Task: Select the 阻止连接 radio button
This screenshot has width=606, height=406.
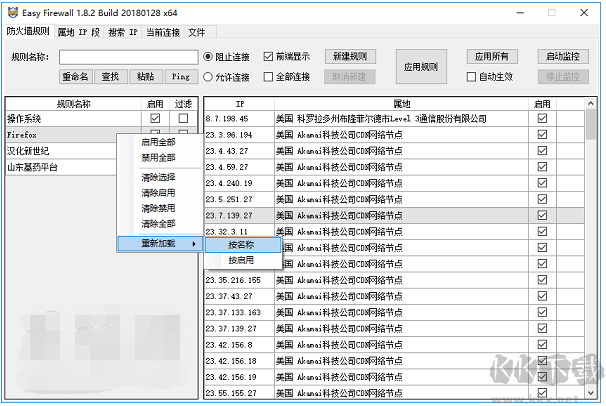Action: [208, 56]
